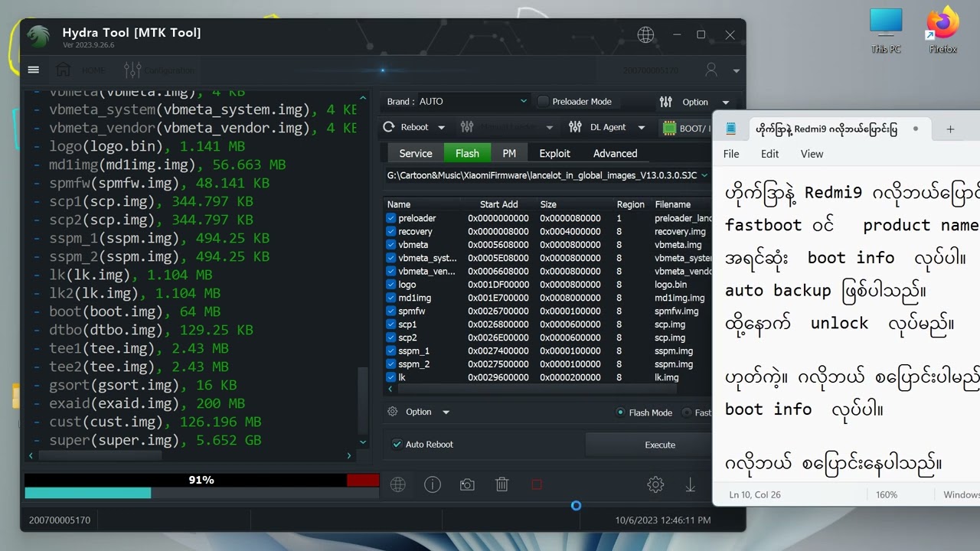Viewport: 980px width, 551px height.
Task: Click the Reboot refresh icon
Action: (x=389, y=127)
